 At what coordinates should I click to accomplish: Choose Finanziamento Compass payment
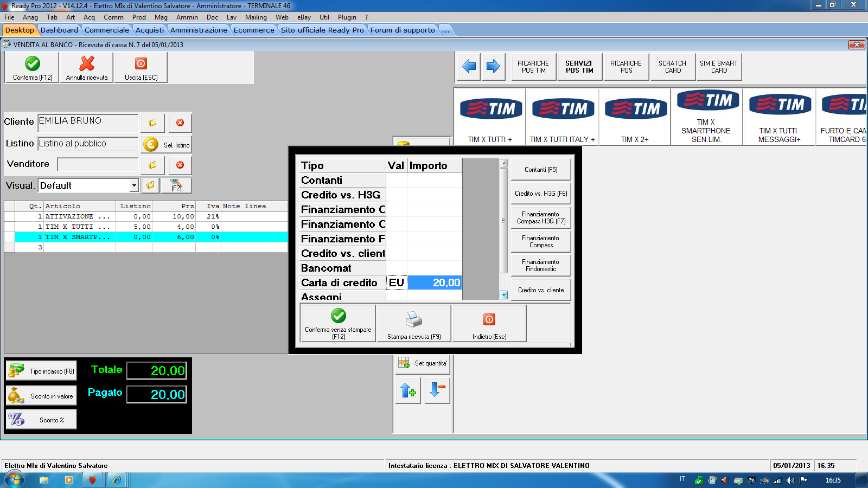[541, 241]
